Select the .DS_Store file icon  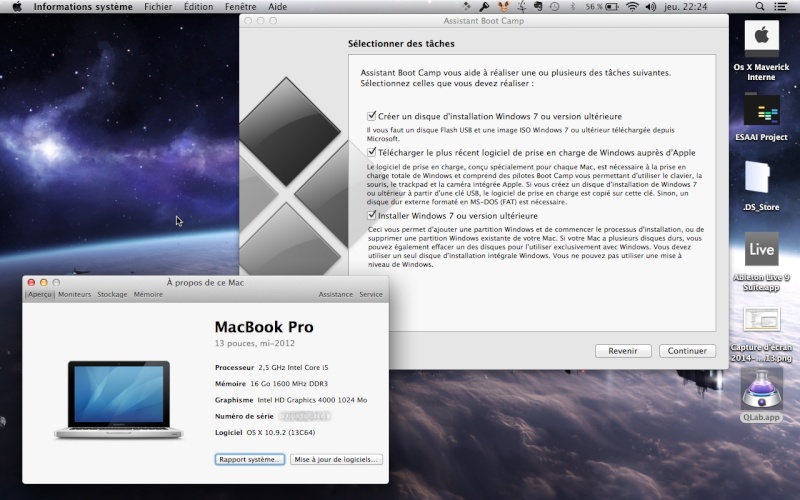point(758,177)
